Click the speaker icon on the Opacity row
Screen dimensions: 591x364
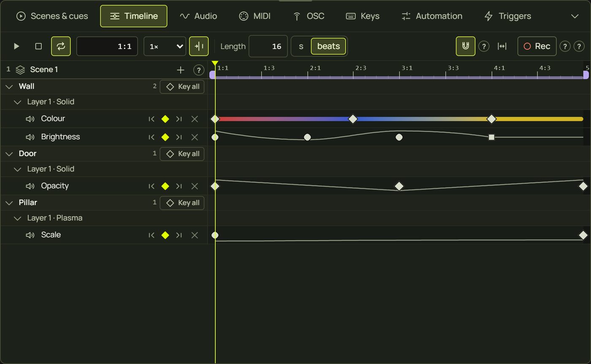coord(30,186)
